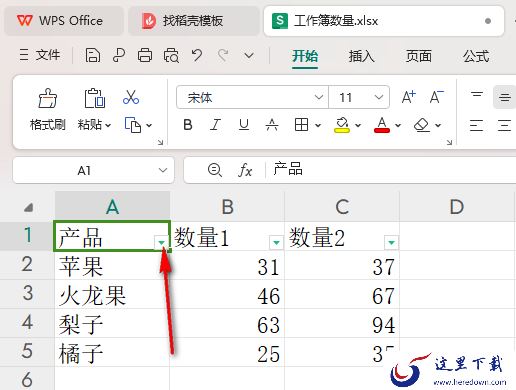Switch to the 页面 ribbon tab
Image resolution: width=516 pixels, height=390 pixels.
coord(419,56)
